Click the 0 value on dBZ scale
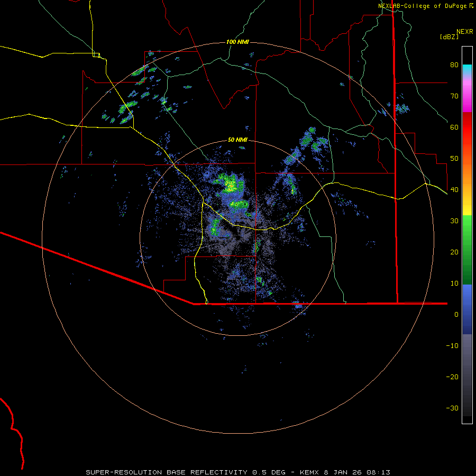 click(456, 315)
